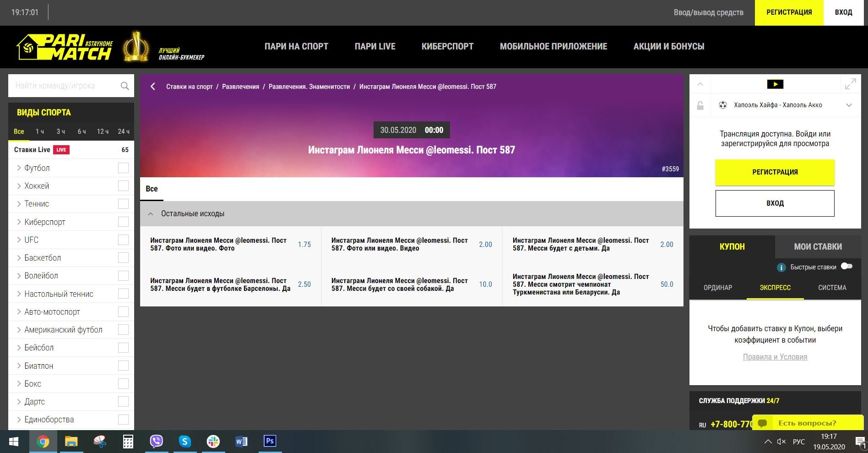Play the live broadcast video icon

[x=775, y=84]
